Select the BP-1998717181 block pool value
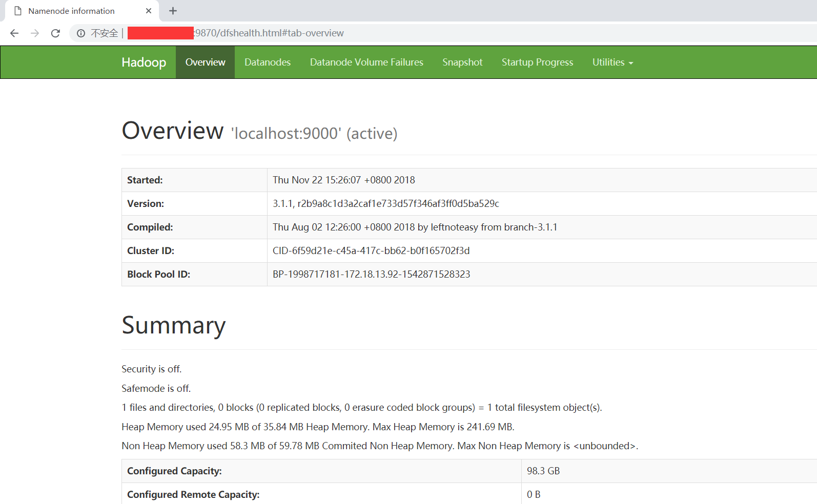Screen dimensions: 817x504 point(372,275)
